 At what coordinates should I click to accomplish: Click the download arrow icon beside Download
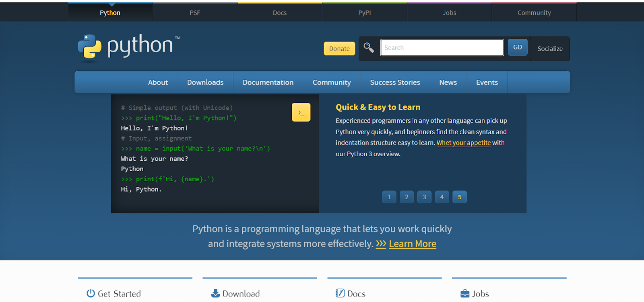click(x=215, y=293)
